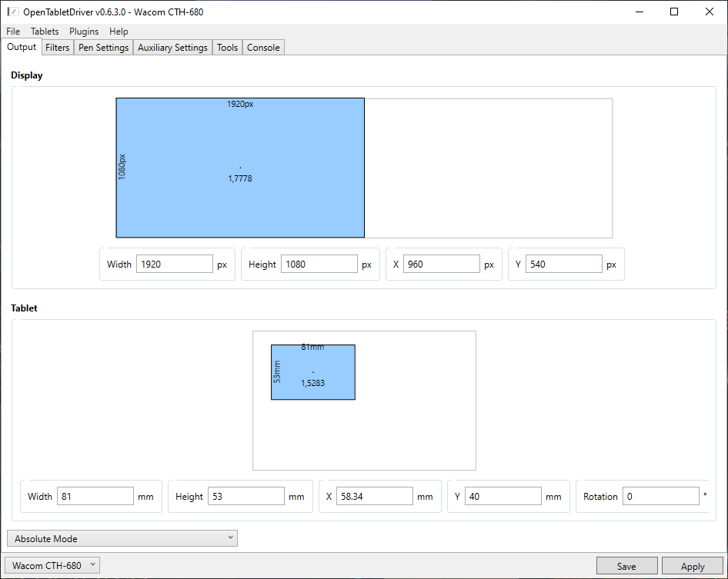This screenshot has width=728, height=579.
Task: Click the Save button
Action: click(x=626, y=566)
